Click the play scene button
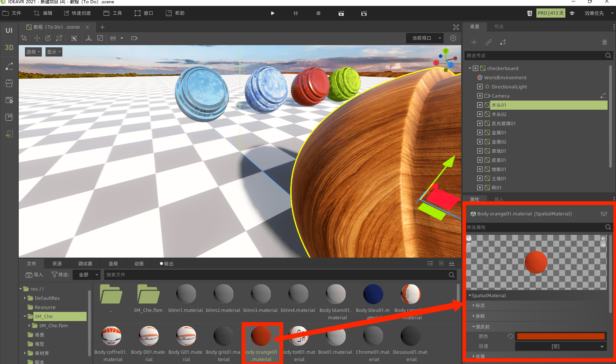 [x=273, y=13]
